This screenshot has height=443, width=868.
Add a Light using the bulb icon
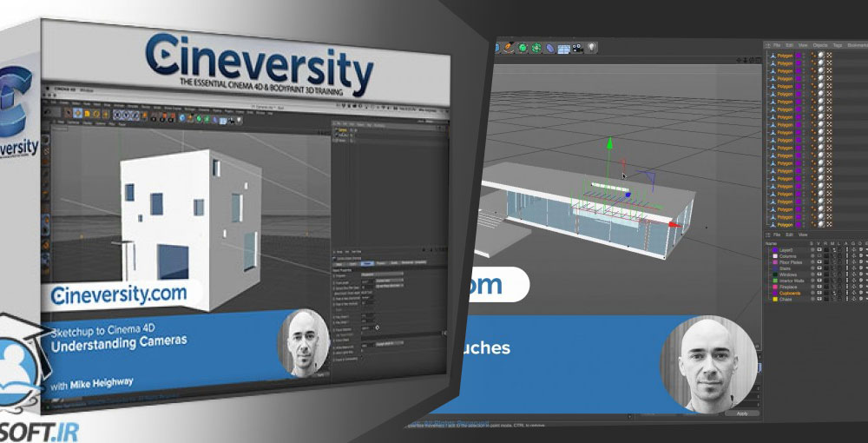[592, 48]
